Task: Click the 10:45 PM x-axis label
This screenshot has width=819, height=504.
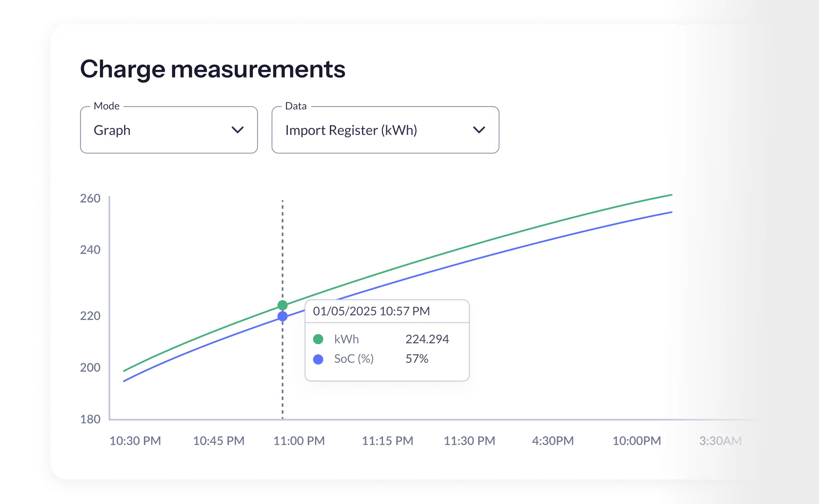Action: click(219, 441)
